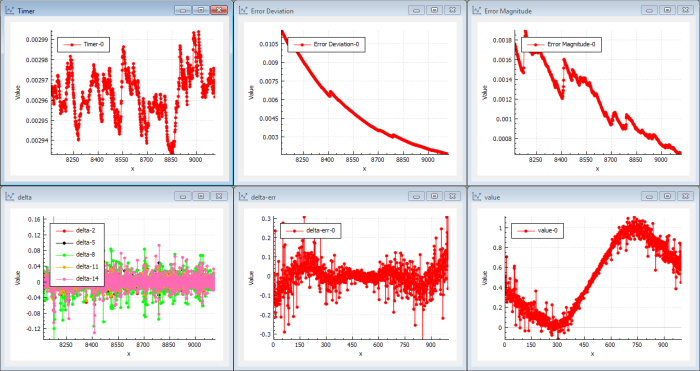Select the Timer-0 legend entry
Viewport: 700px width, 371px height.
(x=83, y=44)
